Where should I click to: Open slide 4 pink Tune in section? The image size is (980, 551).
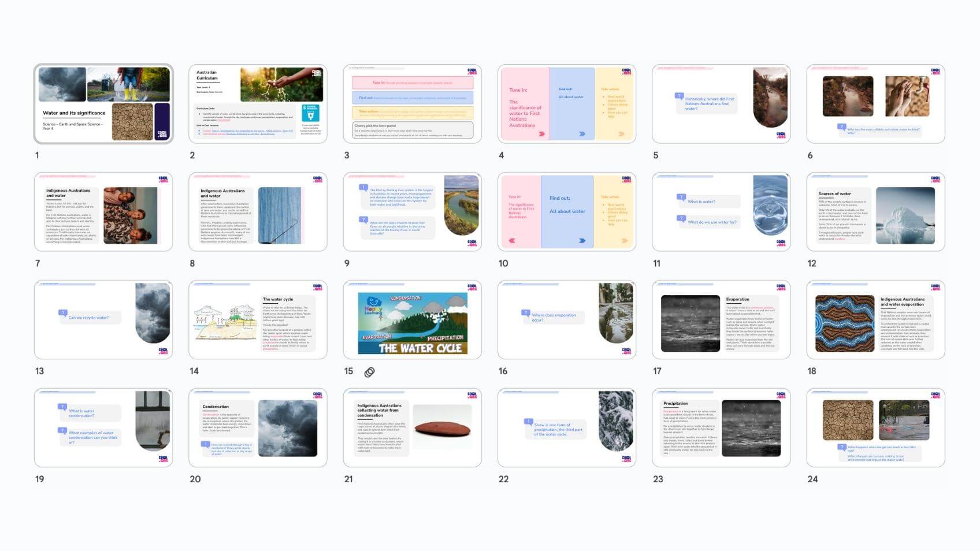[567, 104]
